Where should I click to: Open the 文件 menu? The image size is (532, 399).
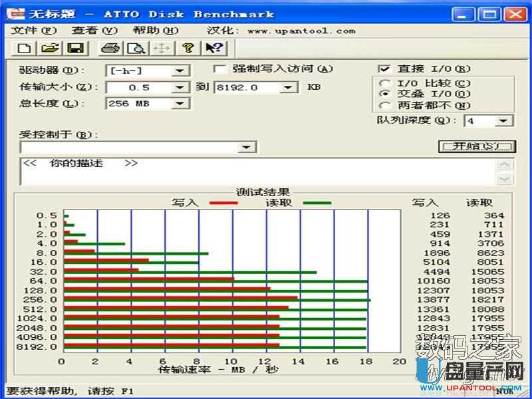point(35,31)
